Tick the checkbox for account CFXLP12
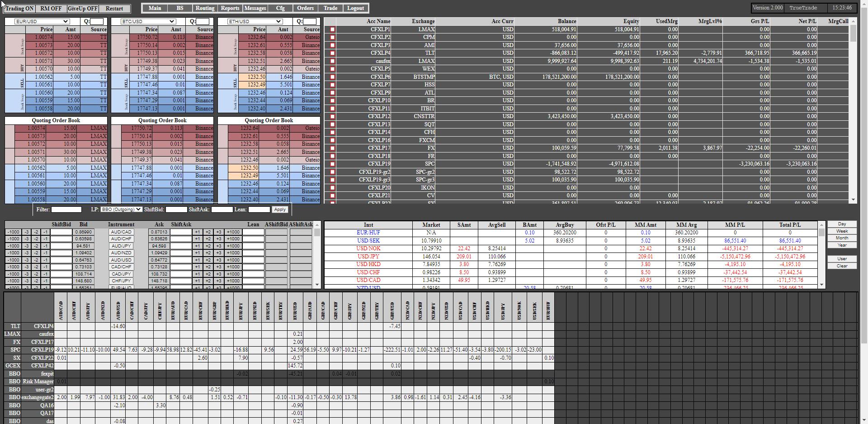 (x=332, y=117)
